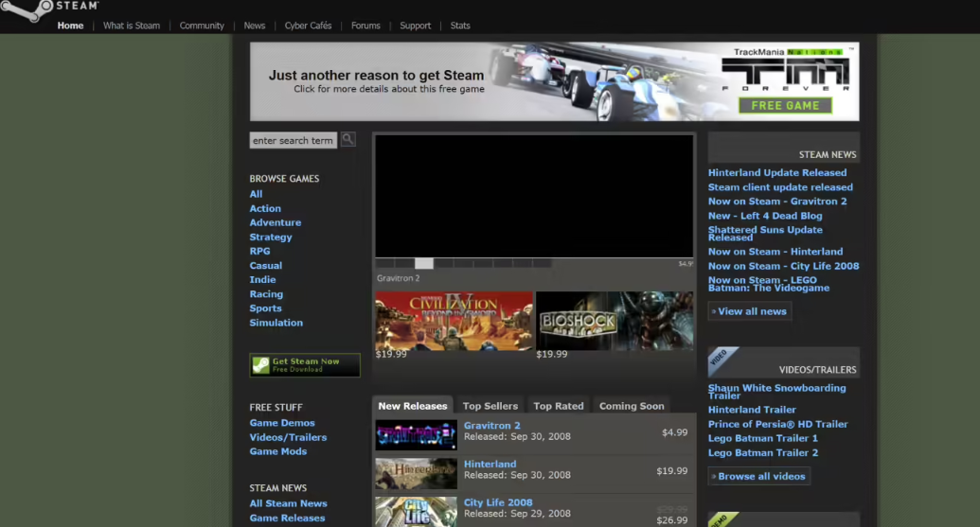Play Lego Batman Trailer 1

[x=762, y=438]
